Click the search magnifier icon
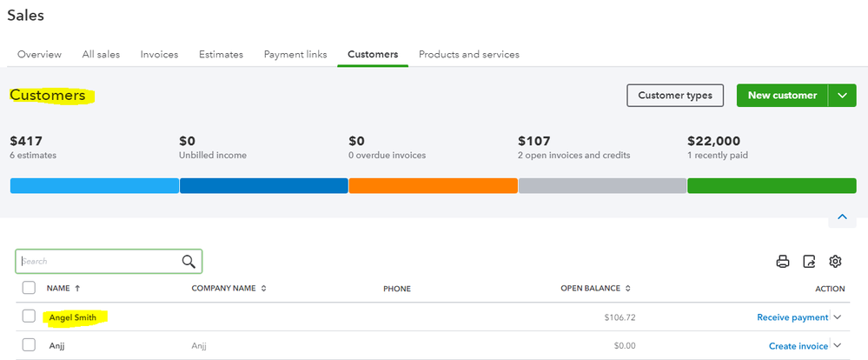 click(189, 261)
